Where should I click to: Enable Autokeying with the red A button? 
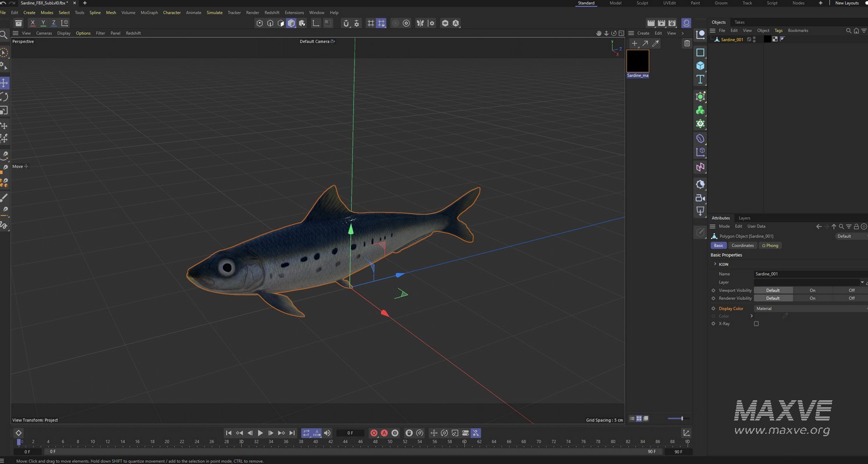point(384,433)
